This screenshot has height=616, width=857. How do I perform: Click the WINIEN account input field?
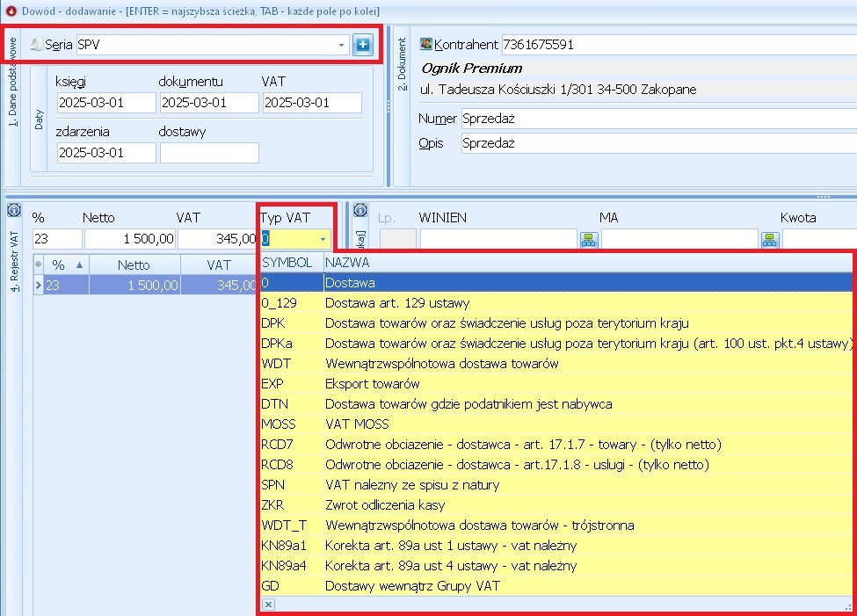pos(498,239)
